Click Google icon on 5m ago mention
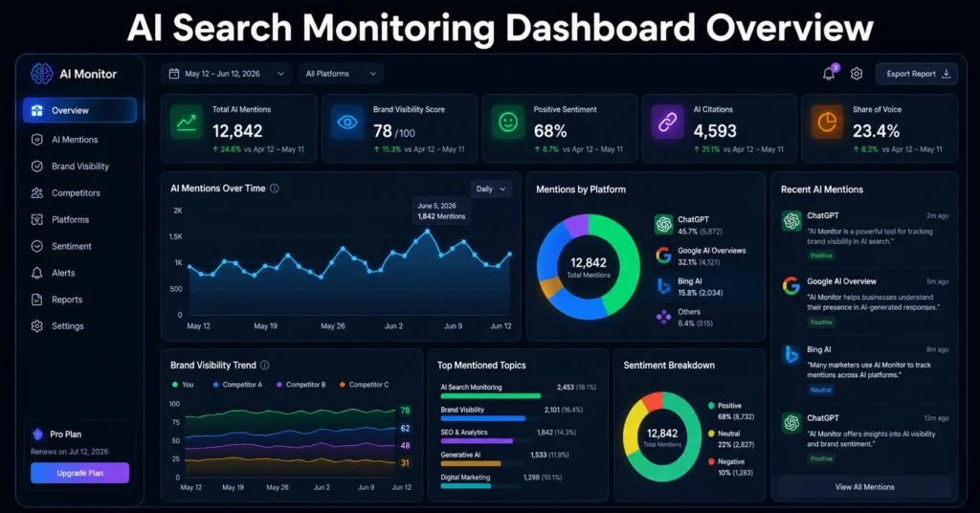 pos(791,286)
